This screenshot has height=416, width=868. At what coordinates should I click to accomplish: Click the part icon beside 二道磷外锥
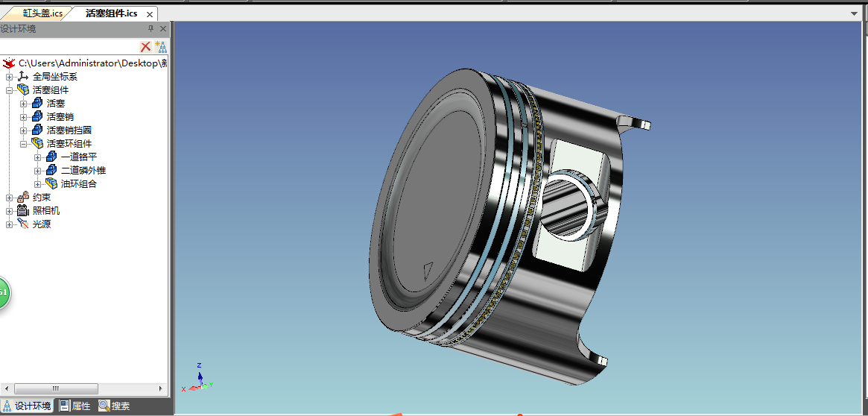tap(51, 170)
